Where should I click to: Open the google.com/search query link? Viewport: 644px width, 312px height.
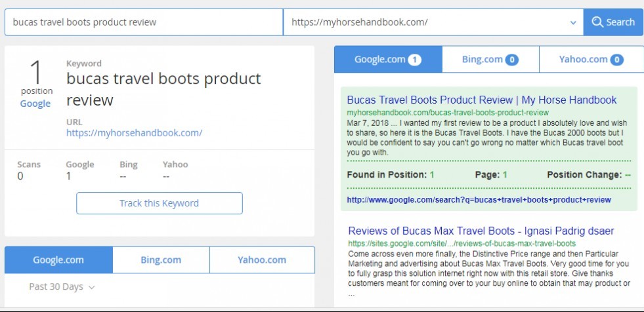pyautogui.click(x=479, y=200)
